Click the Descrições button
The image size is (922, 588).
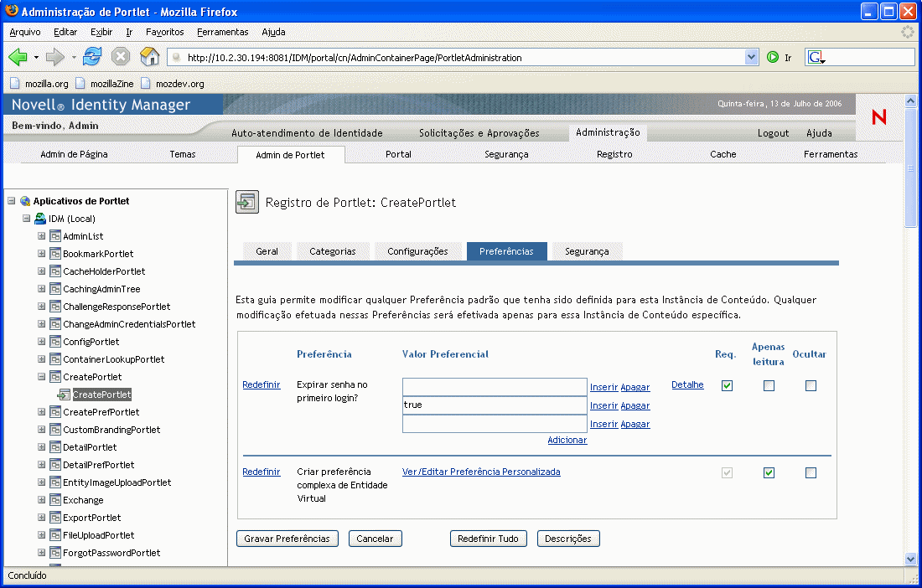[x=568, y=539]
